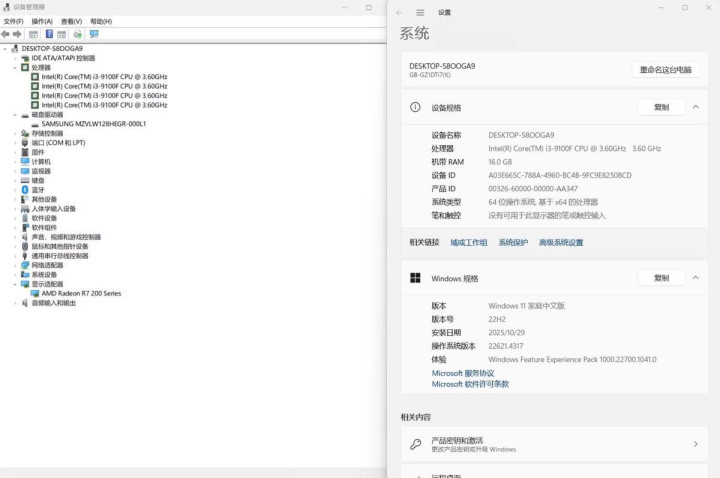Open the Microsoft 软件许可条款 link

point(470,384)
